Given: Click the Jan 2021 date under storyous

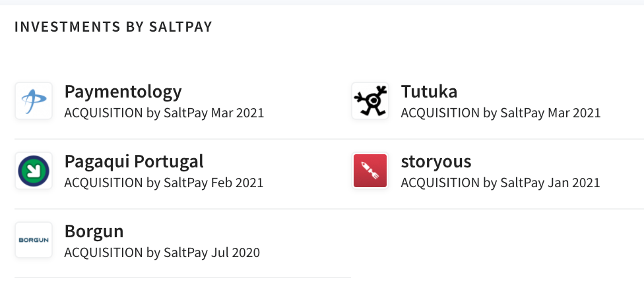Looking at the screenshot, I should coord(574,183).
